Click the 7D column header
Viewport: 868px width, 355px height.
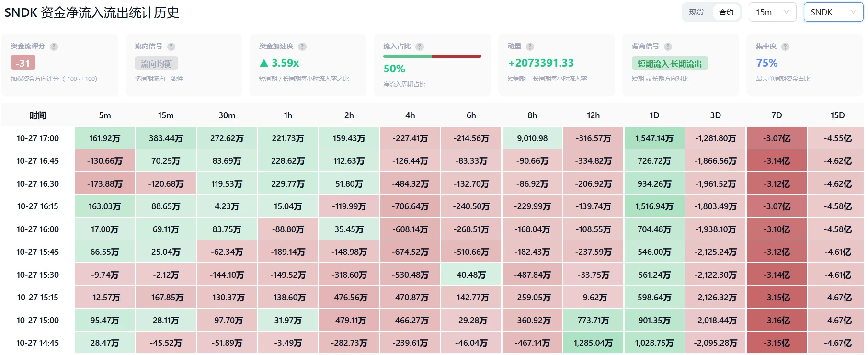coord(777,115)
